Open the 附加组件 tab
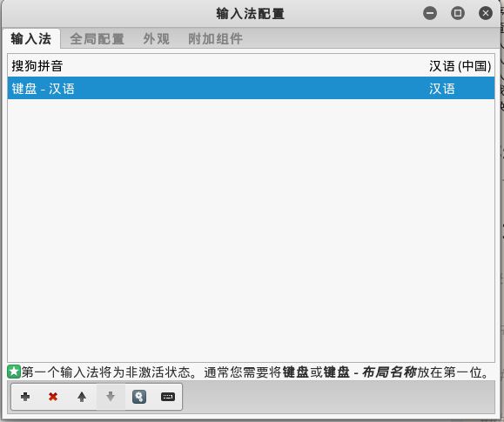Viewport: 504px width, 422px height. tap(215, 38)
